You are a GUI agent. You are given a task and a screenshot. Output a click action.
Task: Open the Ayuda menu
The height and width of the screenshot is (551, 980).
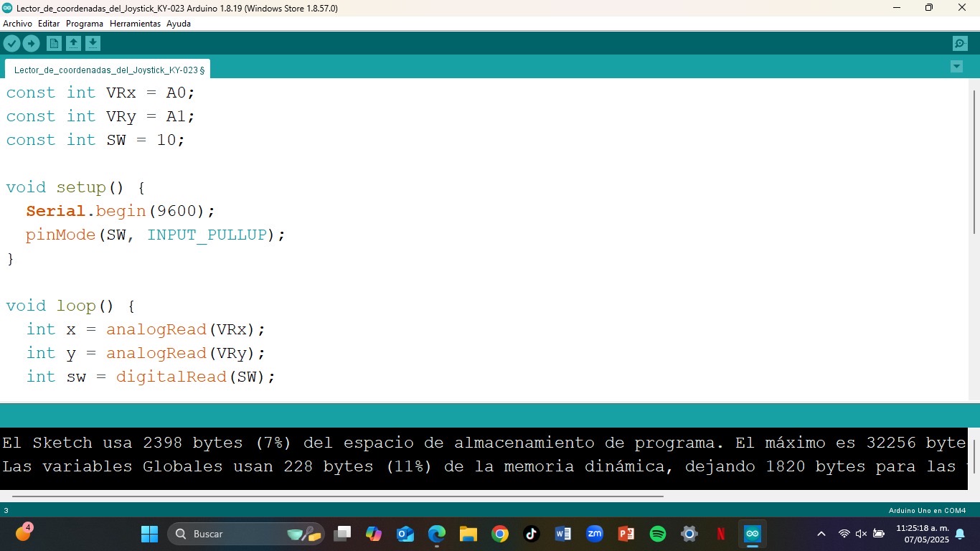(x=179, y=24)
